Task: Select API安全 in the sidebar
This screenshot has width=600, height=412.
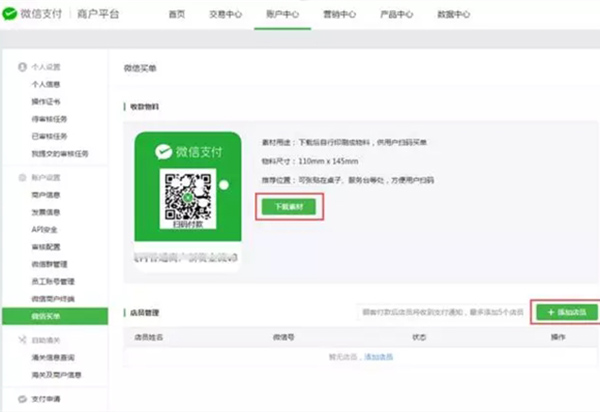Action: (44, 230)
